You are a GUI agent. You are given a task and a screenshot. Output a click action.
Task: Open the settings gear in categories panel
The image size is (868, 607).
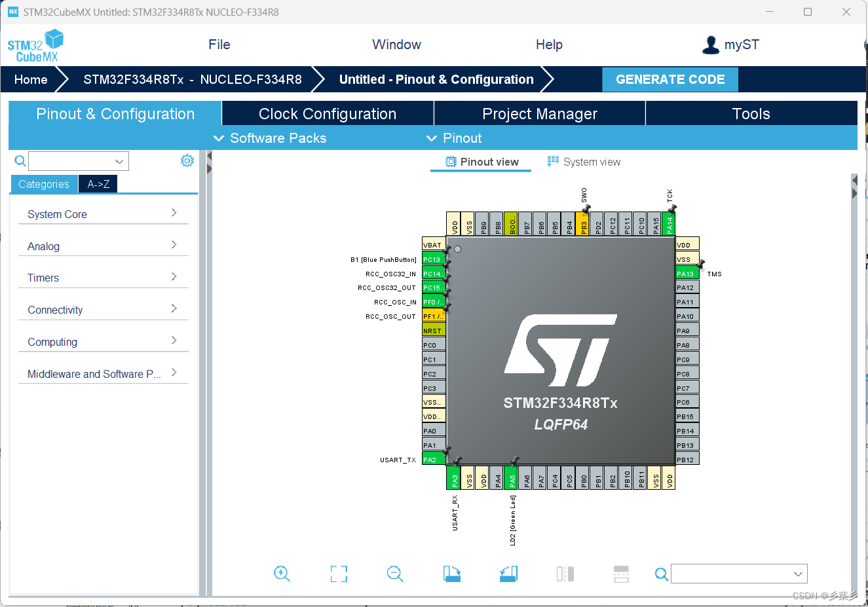187,160
